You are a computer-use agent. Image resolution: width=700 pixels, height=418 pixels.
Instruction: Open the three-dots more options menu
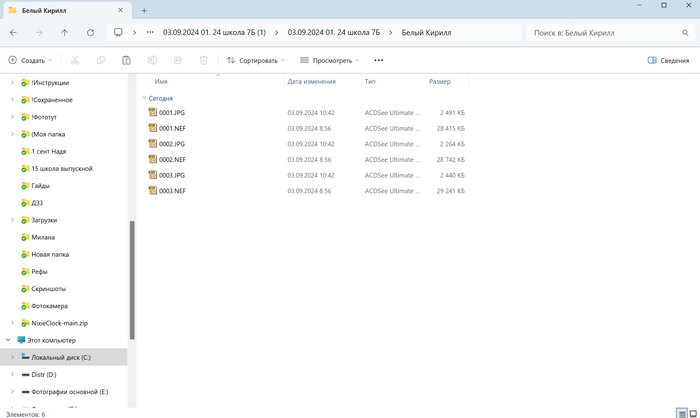378,60
